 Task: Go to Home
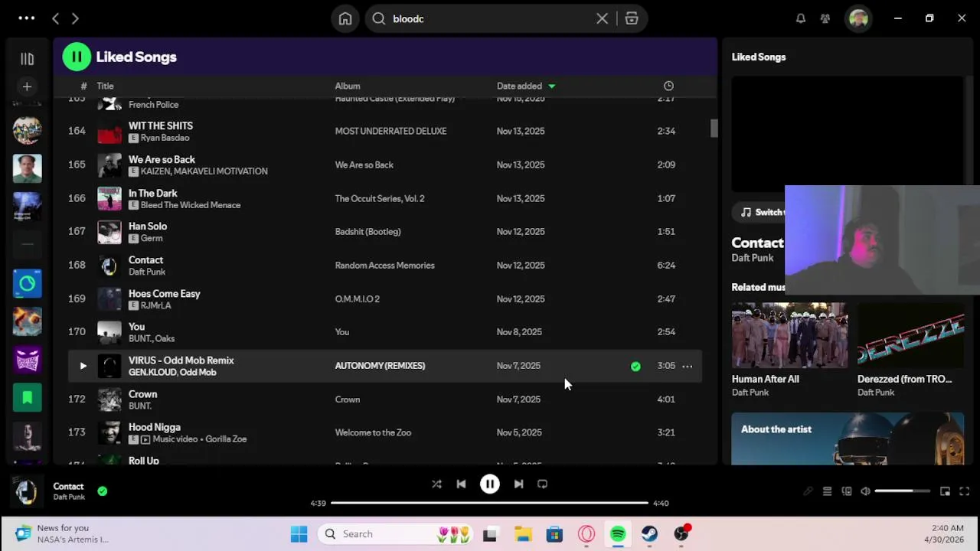(345, 18)
